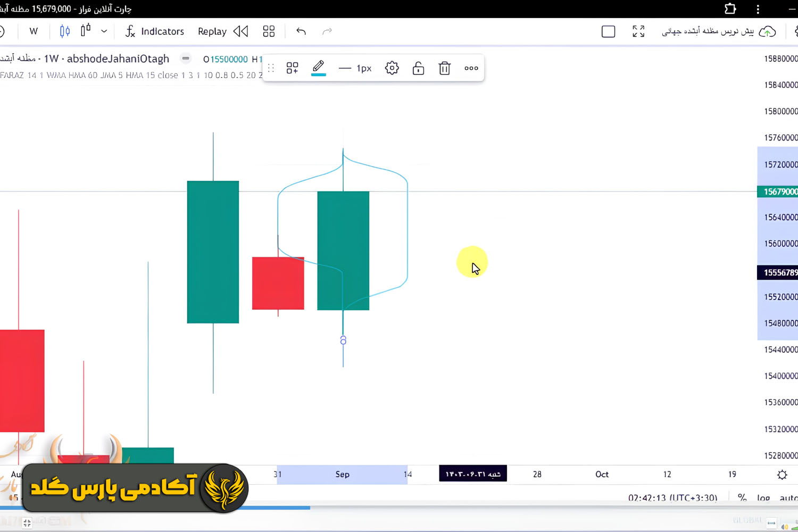Screen dimensions: 798x532
Task: Toggle log scale mode
Action: pyautogui.click(x=763, y=498)
